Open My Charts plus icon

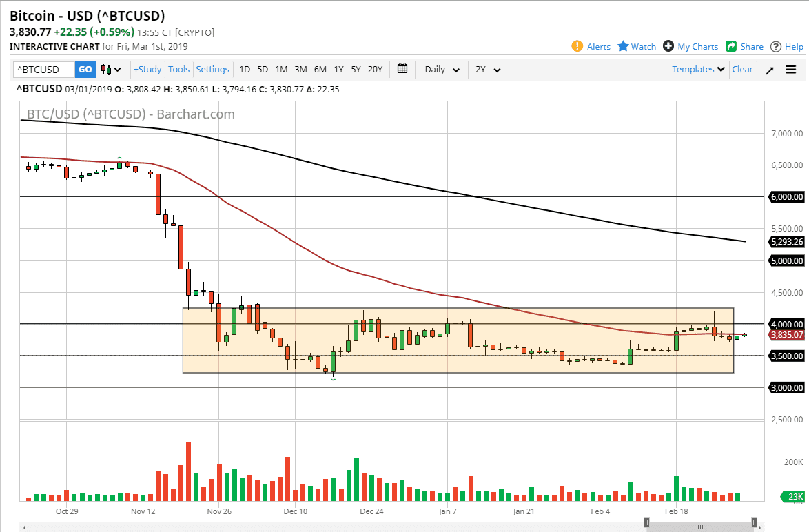[668, 46]
